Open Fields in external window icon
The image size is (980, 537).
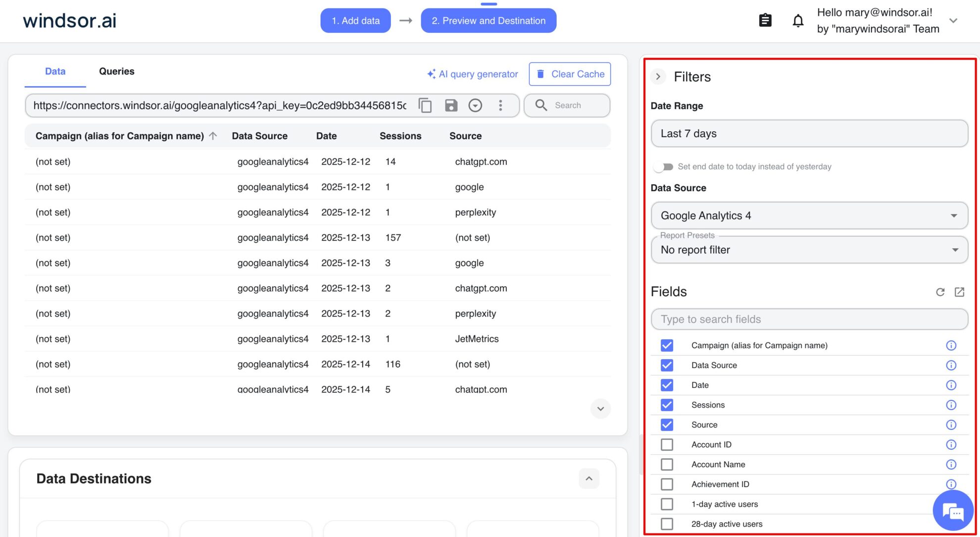[x=959, y=292]
